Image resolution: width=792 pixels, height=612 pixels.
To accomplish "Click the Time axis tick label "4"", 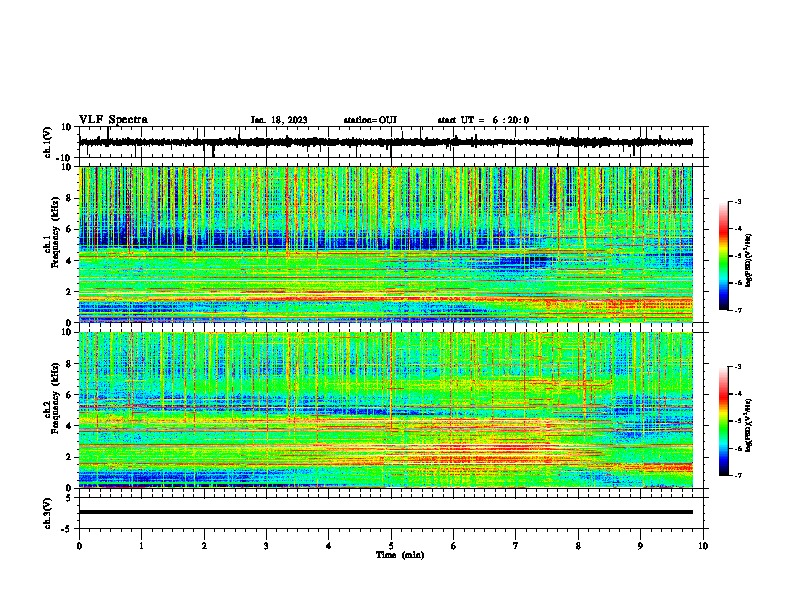I will pos(329,546).
